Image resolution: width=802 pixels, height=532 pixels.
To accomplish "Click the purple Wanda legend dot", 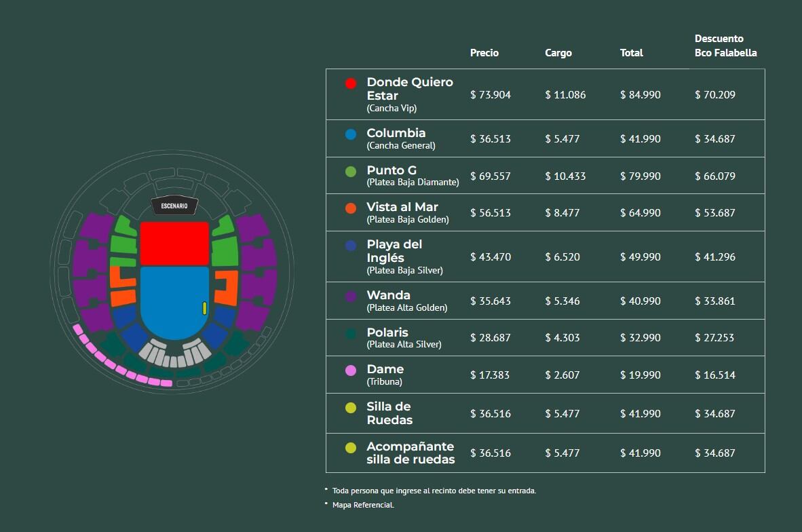I will (351, 297).
